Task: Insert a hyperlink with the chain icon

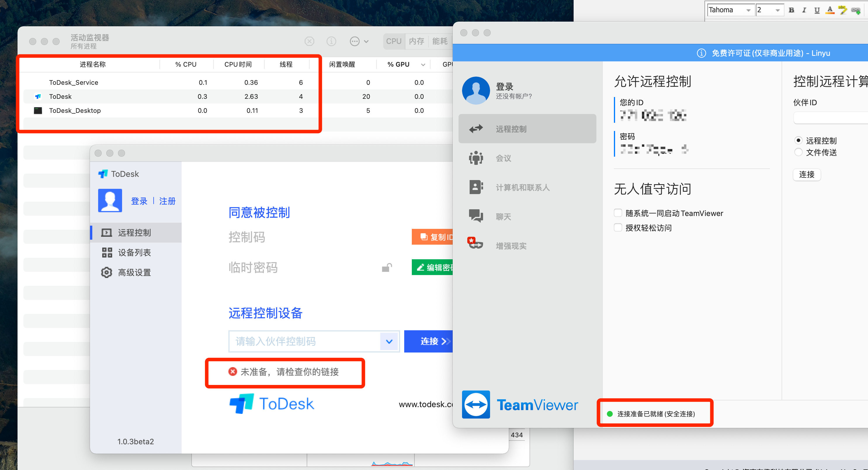Action: pos(855,10)
